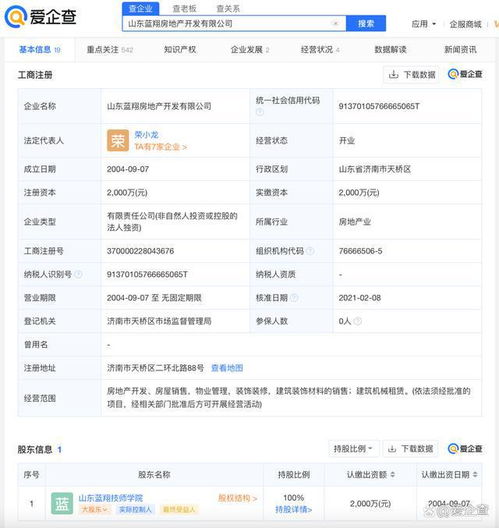The width and height of the screenshot is (499, 528).
Task: Select the 成立日期 value 2004-09-07
Action: pyautogui.click(x=128, y=169)
